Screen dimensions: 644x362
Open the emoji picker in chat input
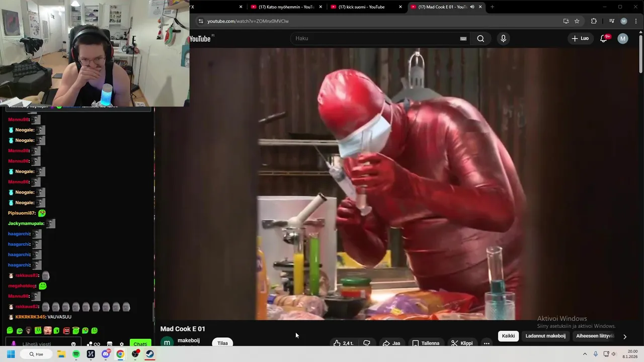73,344
